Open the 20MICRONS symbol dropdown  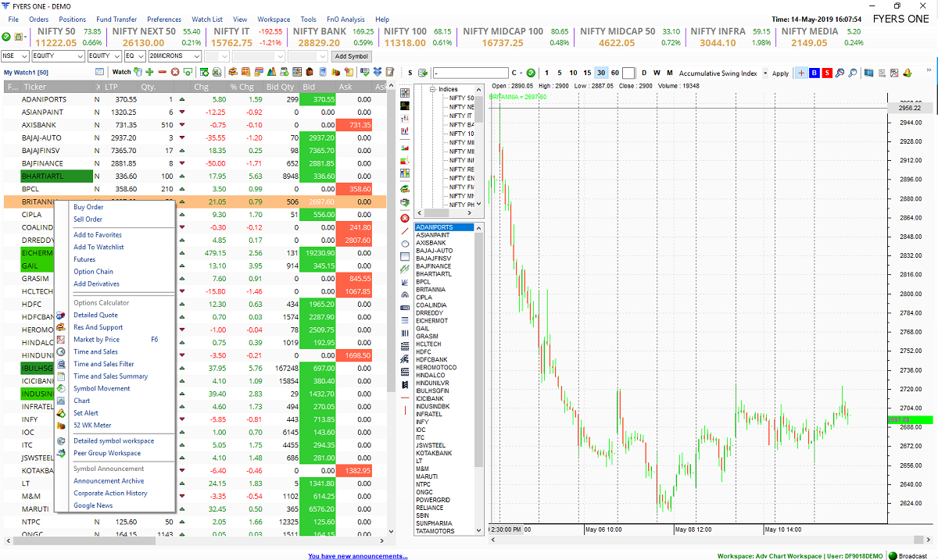[174, 56]
